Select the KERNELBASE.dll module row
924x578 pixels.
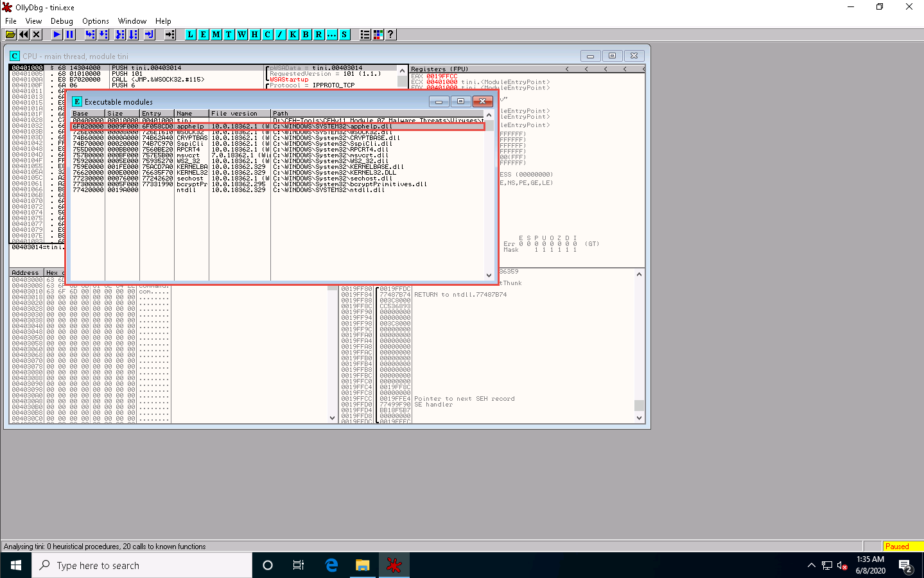point(277,167)
